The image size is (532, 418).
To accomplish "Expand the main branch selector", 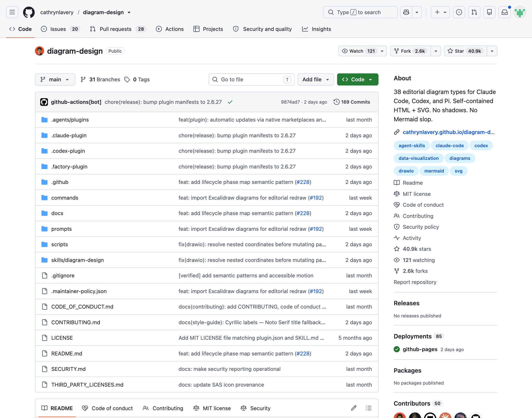I will [55, 79].
